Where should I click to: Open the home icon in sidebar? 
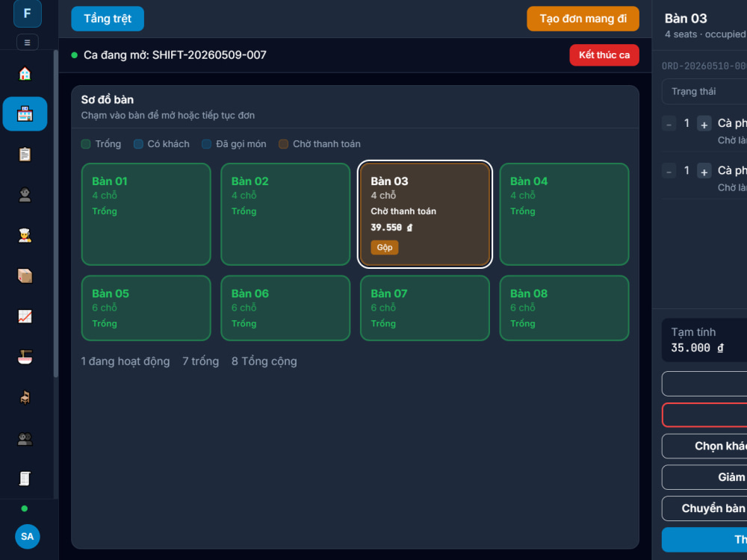pyautogui.click(x=25, y=73)
